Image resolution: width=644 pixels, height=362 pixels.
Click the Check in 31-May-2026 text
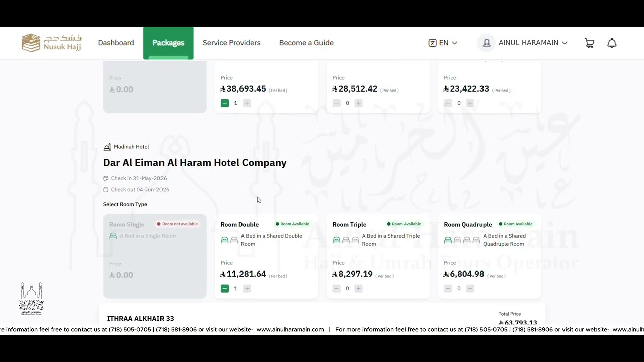click(139, 178)
